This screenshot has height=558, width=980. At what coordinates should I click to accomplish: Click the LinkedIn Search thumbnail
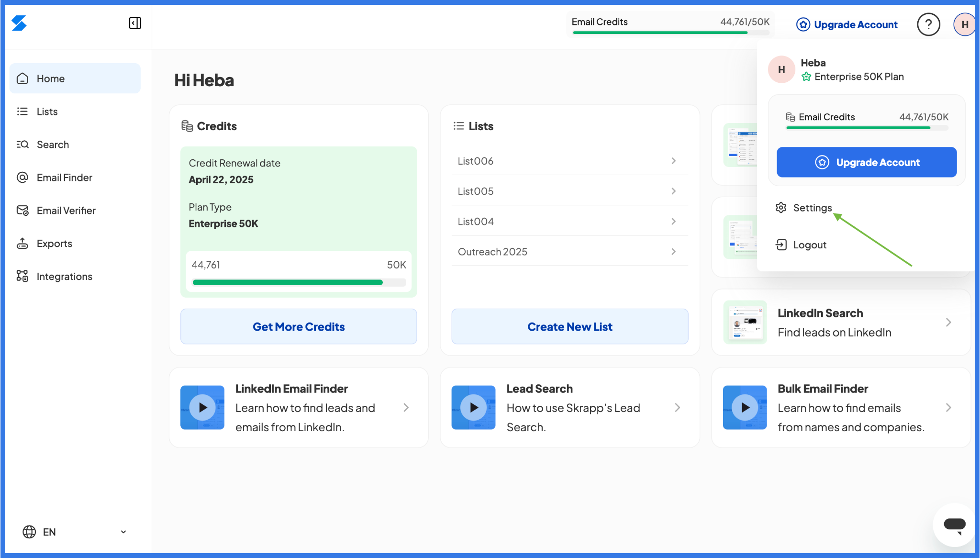pos(745,322)
